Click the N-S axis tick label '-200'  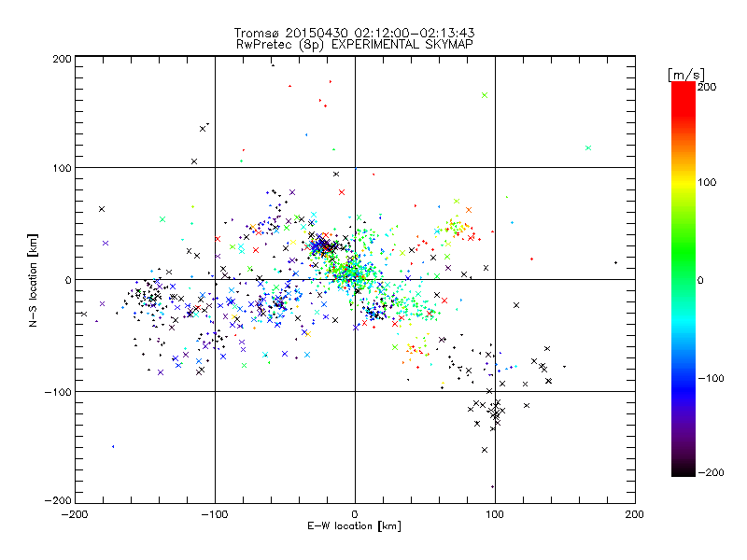click(58, 500)
